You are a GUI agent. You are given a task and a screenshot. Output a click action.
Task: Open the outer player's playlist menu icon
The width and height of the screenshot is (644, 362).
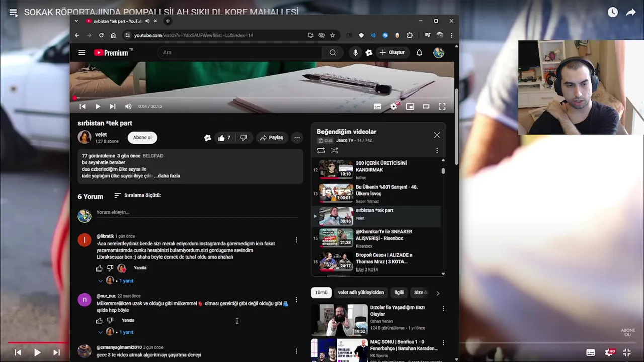13,13
